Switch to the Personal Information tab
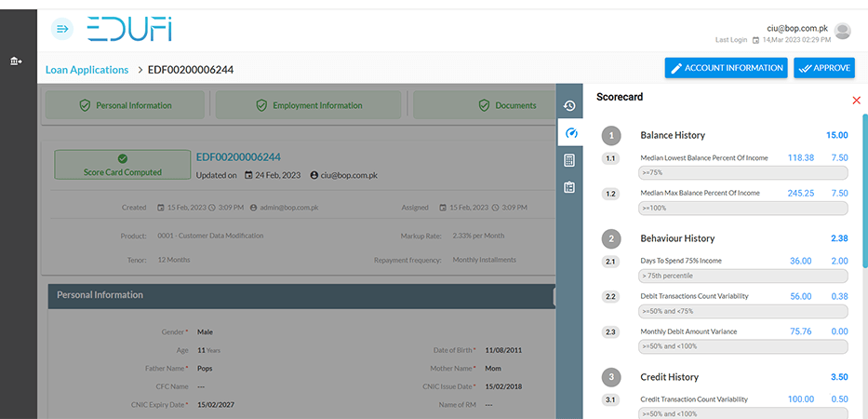This screenshot has width=868, height=419. [x=126, y=105]
